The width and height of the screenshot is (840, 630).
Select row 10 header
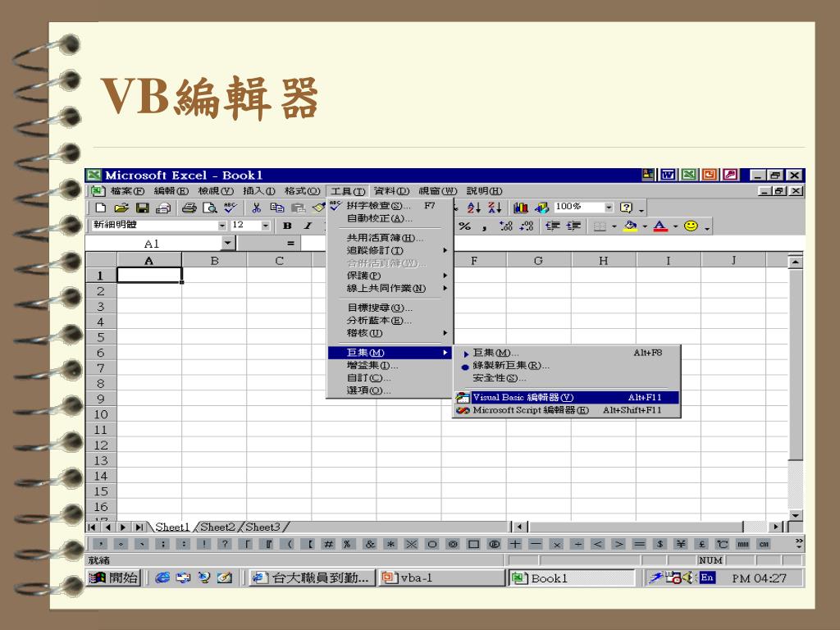(x=101, y=414)
